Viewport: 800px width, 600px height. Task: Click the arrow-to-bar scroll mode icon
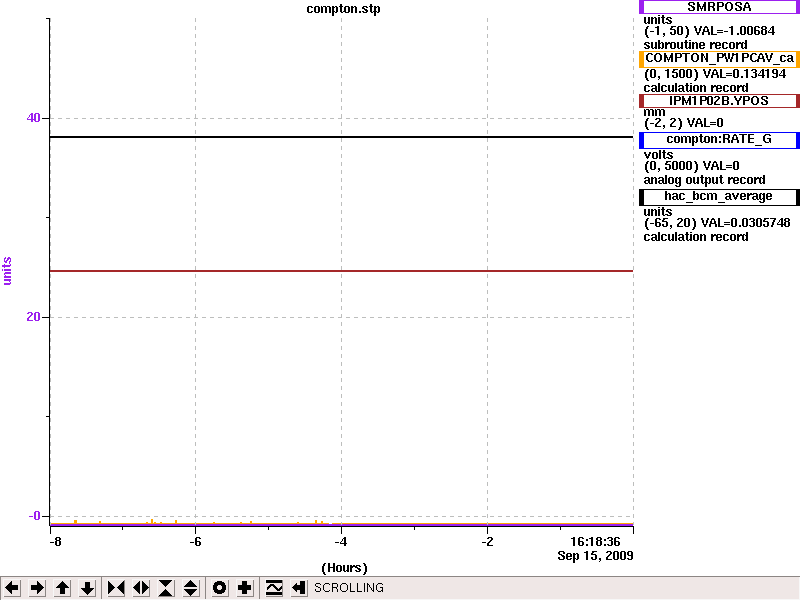(299, 588)
